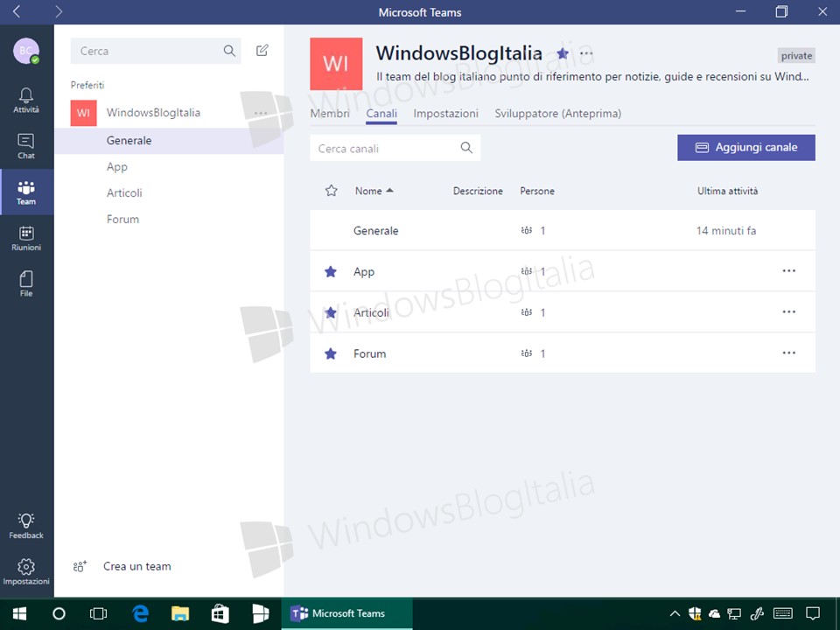Select the Forum channel in sidebar
This screenshot has height=630, width=840.
coord(169,219)
